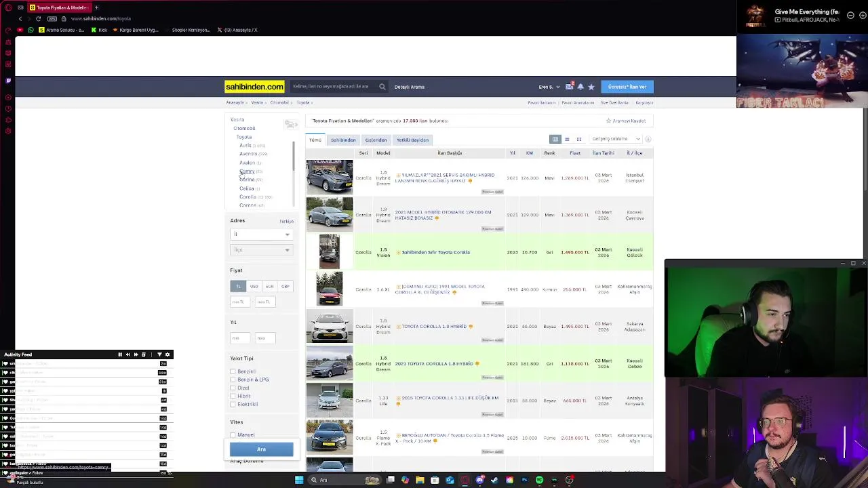Click the Activity Feed filter funnel icon
The image size is (868, 488).
pyautogui.click(x=159, y=354)
